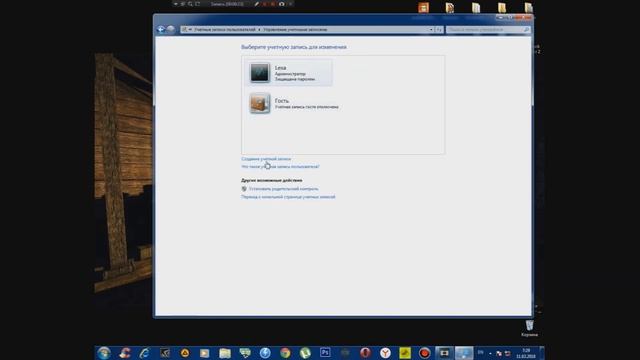Open 'Что такое учетная запись пользователя?' help link
Viewport: 640px width, 360px height.
[x=280, y=167]
